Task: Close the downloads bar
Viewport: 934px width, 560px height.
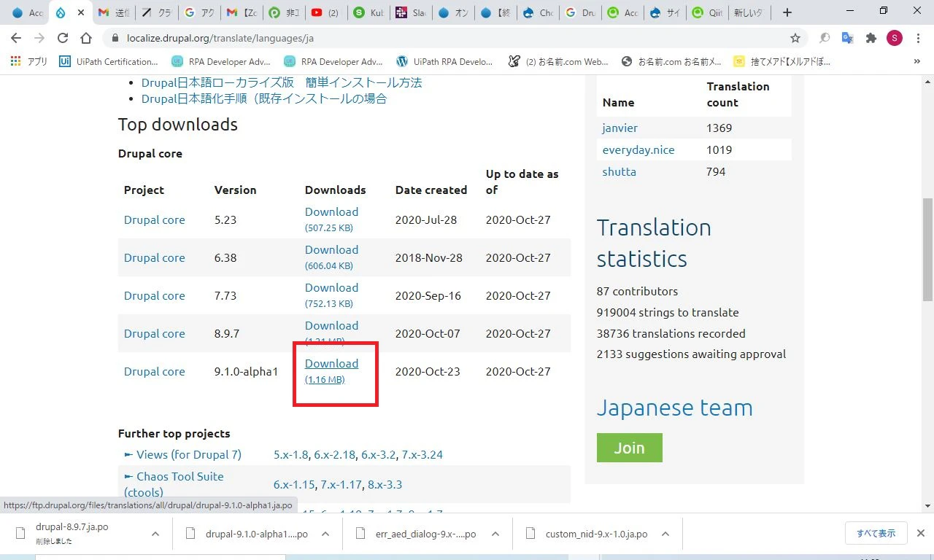Action: click(x=921, y=534)
